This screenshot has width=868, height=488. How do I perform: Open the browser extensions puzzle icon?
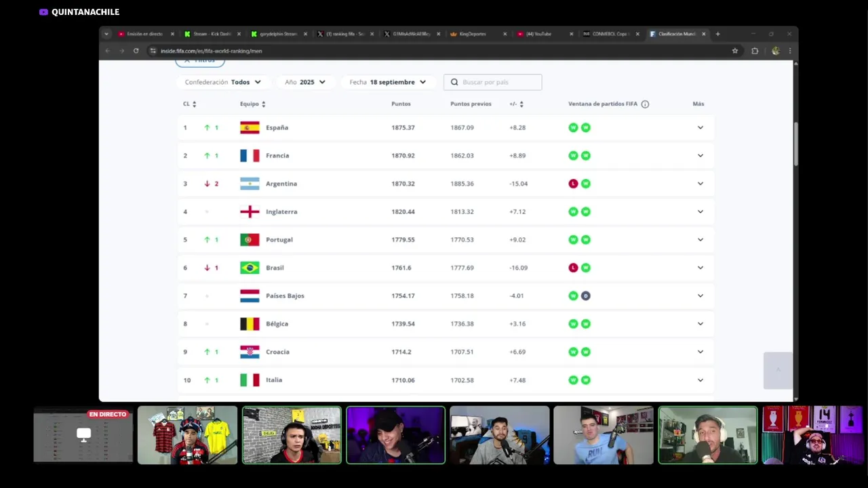pos(755,51)
